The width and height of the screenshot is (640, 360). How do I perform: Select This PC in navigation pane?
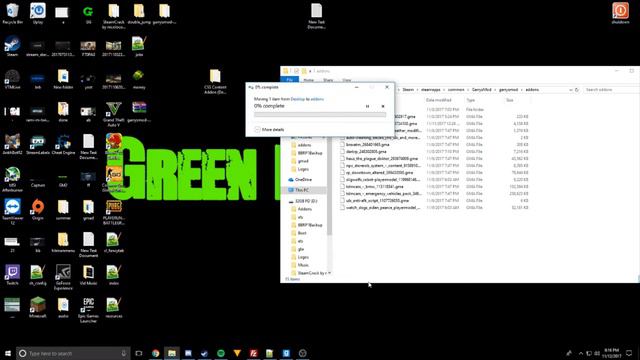click(302, 190)
